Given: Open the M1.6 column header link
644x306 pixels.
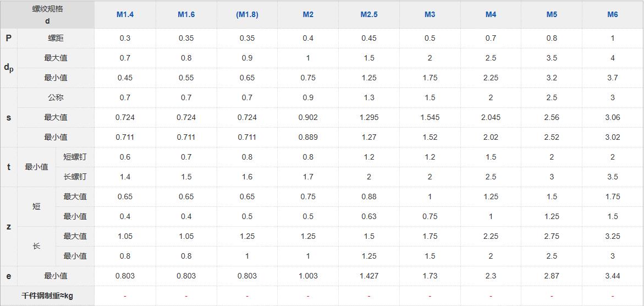Looking at the screenshot, I should [x=186, y=15].
